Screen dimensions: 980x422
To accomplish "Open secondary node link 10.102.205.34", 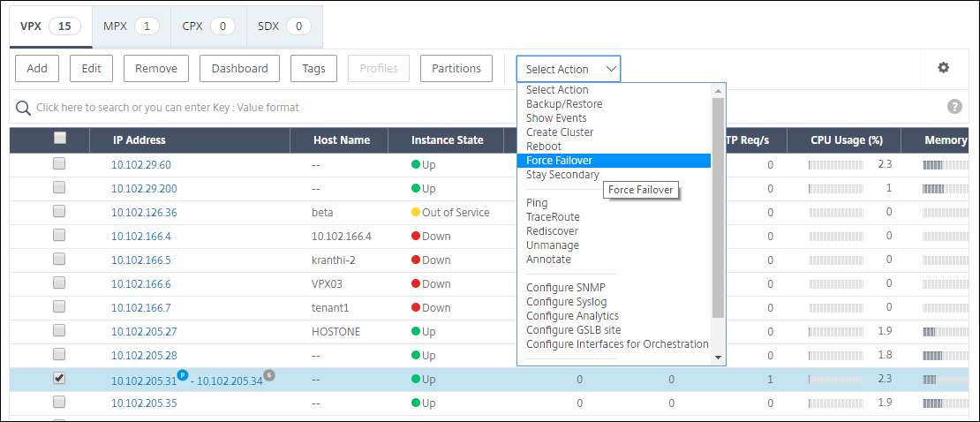I will click(230, 381).
